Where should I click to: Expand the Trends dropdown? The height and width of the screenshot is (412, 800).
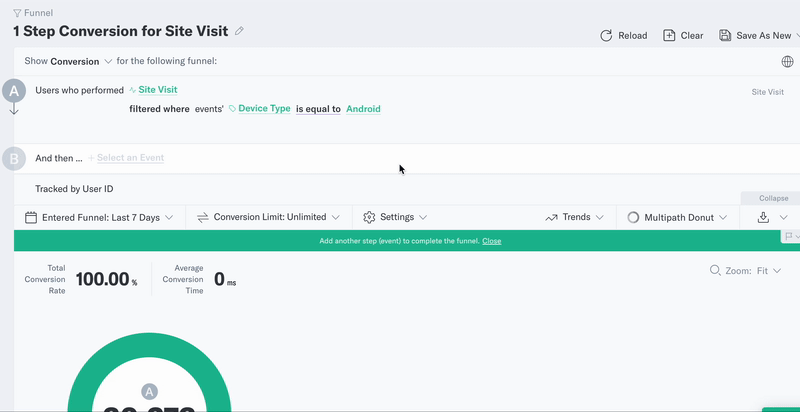[x=574, y=217]
